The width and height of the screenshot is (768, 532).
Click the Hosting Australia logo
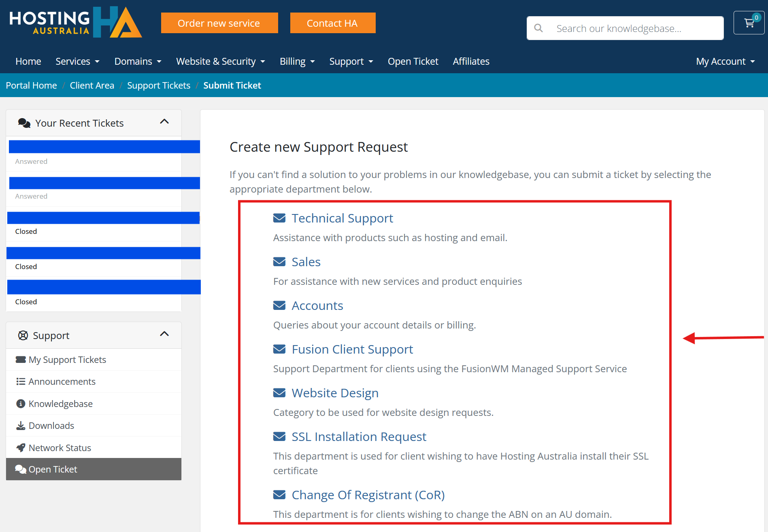click(x=75, y=23)
